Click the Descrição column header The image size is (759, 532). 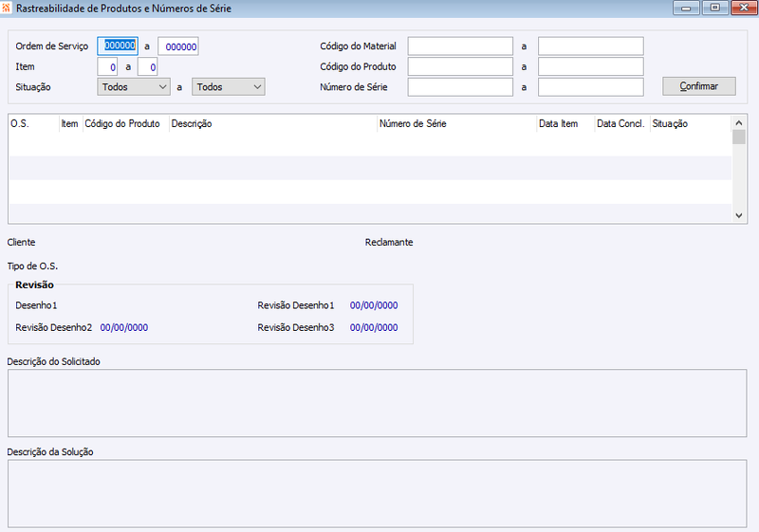(273, 124)
